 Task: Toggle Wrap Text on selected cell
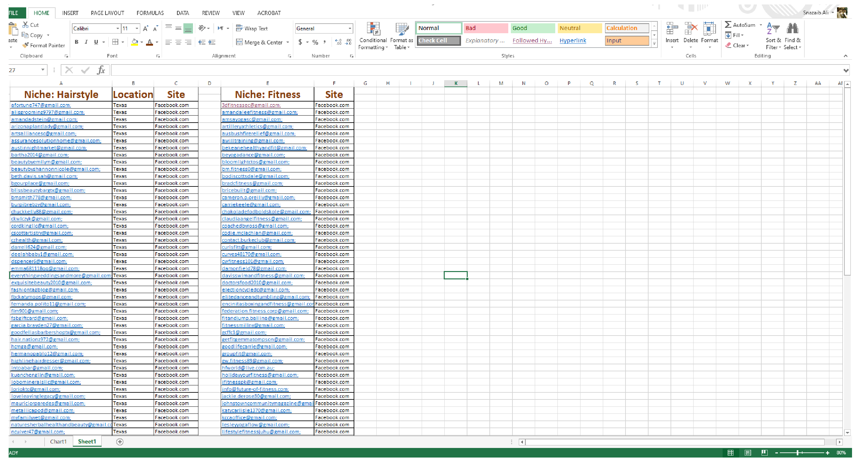252,28
